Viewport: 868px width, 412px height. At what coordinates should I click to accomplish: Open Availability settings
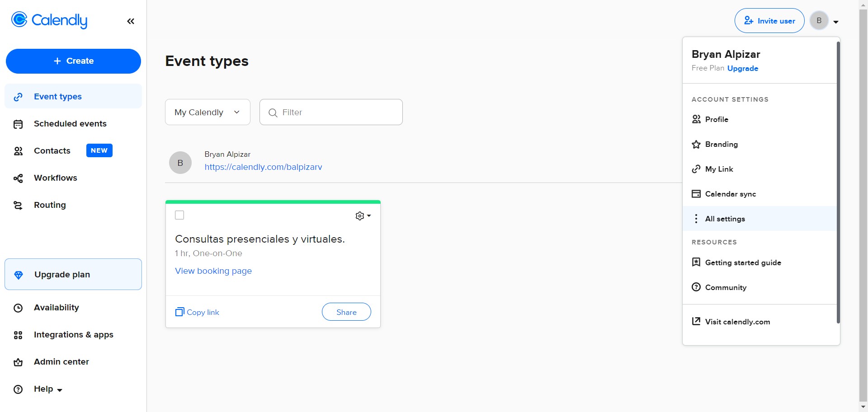click(x=56, y=308)
